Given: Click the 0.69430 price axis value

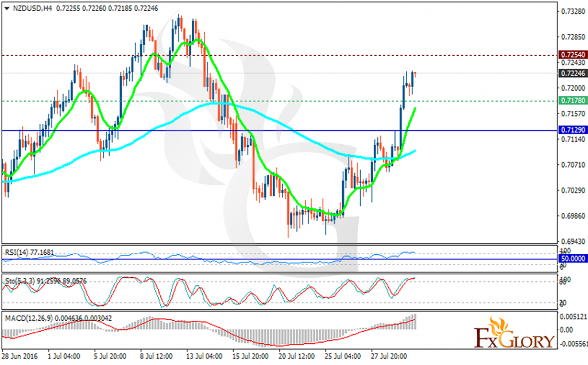Looking at the screenshot, I should pos(573,241).
